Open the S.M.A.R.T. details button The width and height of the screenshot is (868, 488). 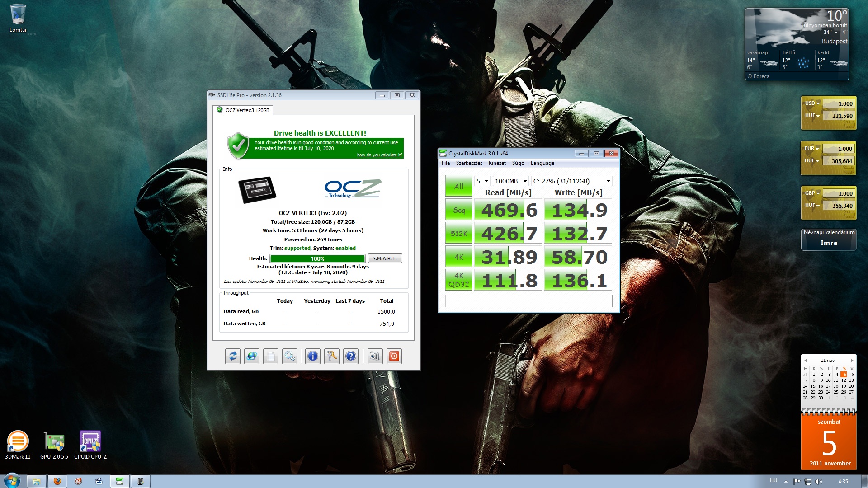(x=385, y=258)
